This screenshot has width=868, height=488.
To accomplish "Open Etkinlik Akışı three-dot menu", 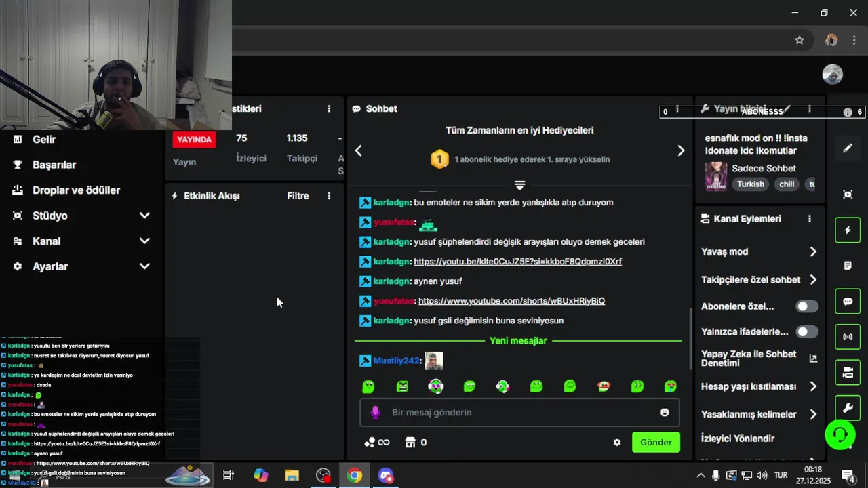I will pyautogui.click(x=329, y=196).
